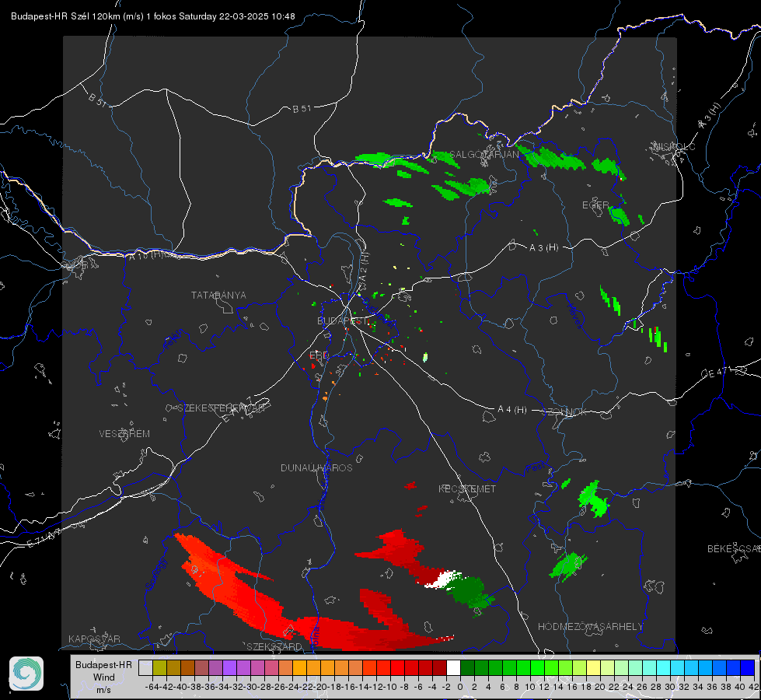Choose the dark blue swatch between 40 and 42

[x=747, y=667]
